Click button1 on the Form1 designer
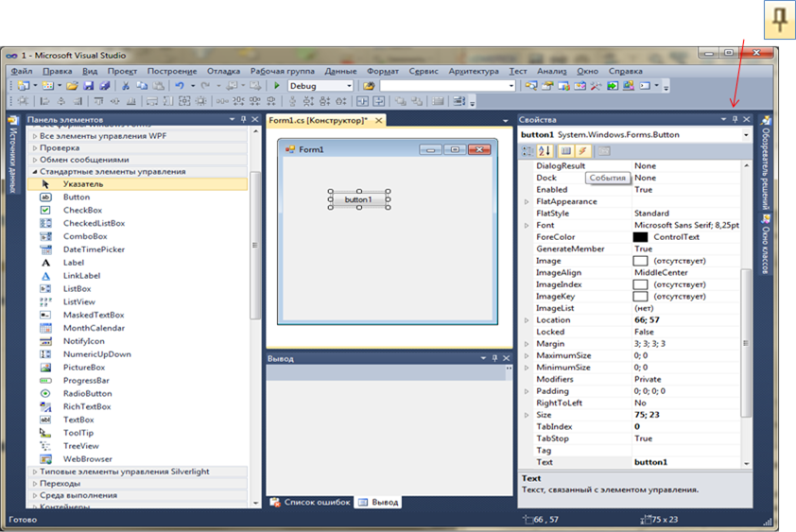The width and height of the screenshot is (796, 532). point(358,199)
